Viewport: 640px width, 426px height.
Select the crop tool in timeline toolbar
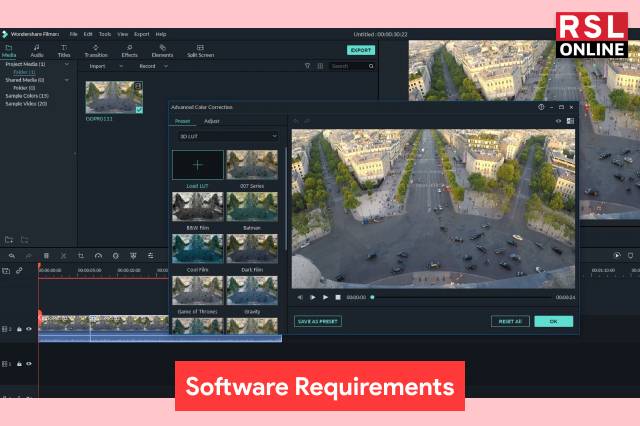coord(81,256)
